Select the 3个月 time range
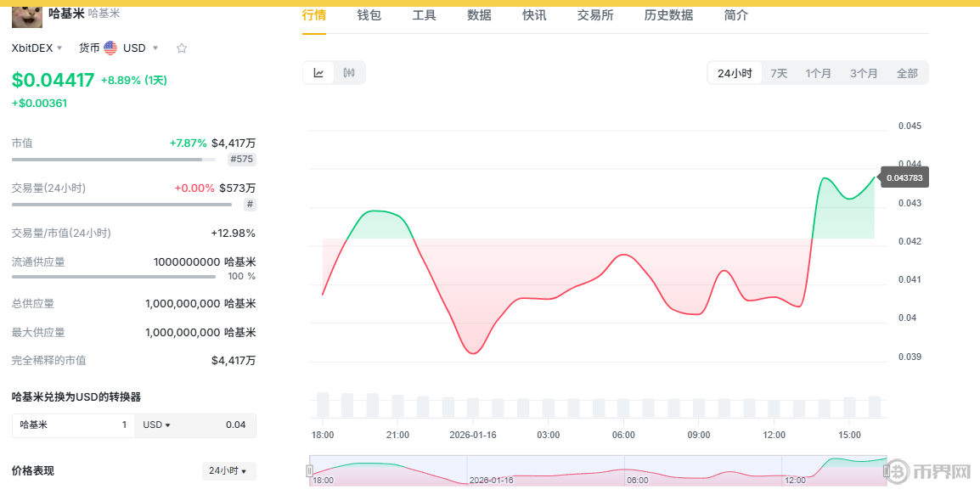This screenshot has height=495, width=980. pos(864,73)
